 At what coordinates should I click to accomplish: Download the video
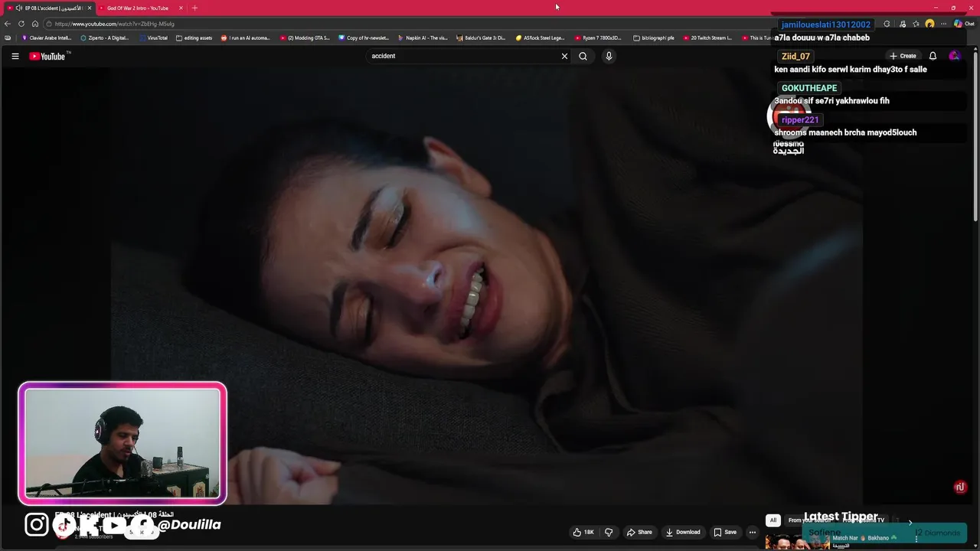click(683, 532)
